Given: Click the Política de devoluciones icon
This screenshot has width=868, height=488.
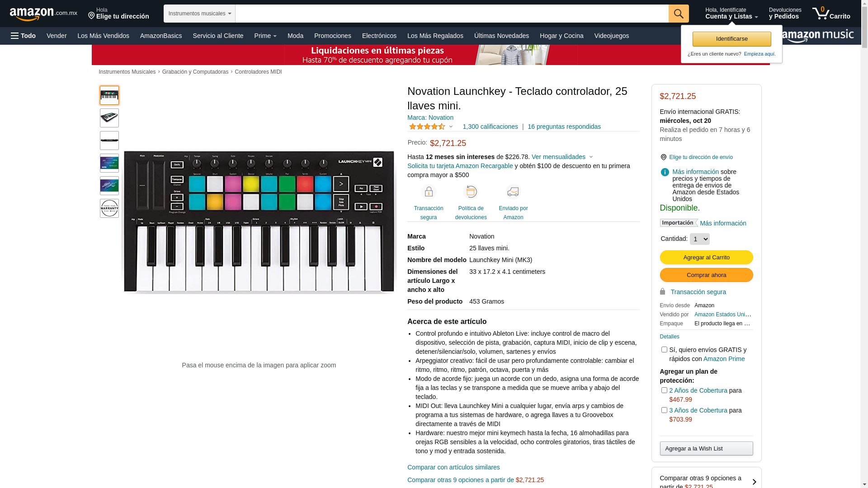Looking at the screenshot, I should point(471,192).
